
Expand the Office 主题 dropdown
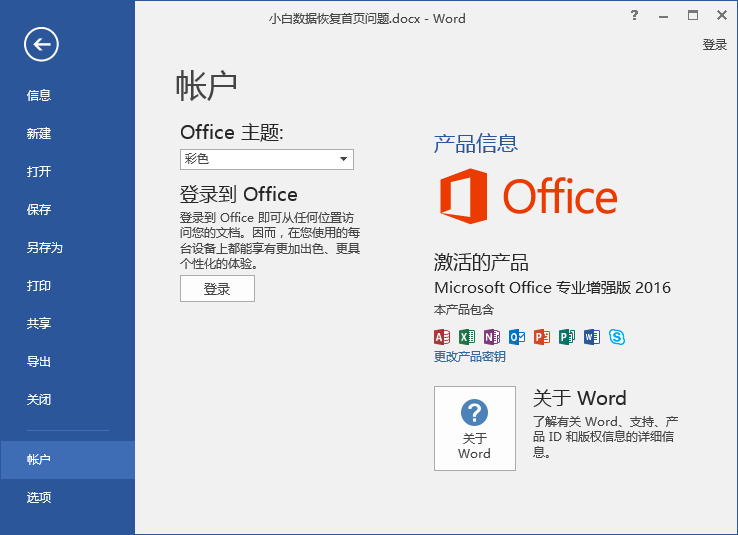[343, 159]
